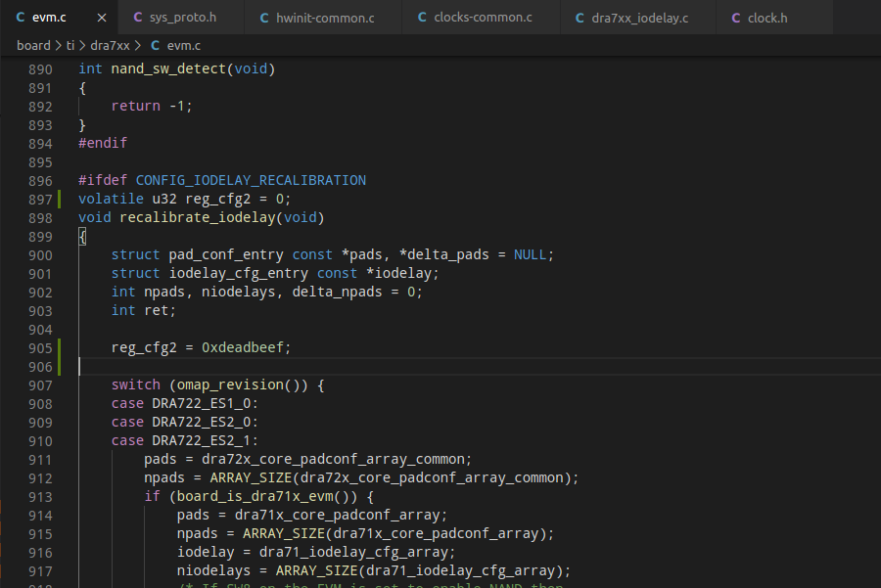Click line number 913 in the gutter

tap(40, 497)
